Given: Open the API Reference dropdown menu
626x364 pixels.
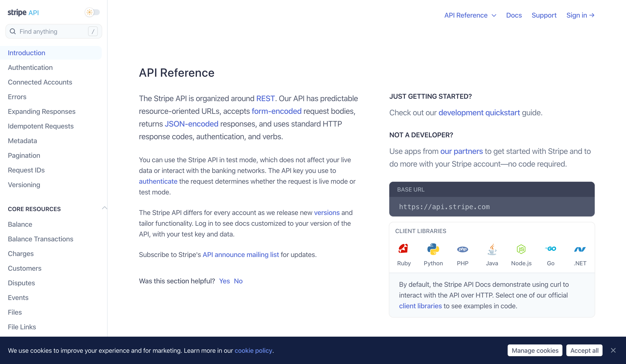Looking at the screenshot, I should tap(470, 15).
